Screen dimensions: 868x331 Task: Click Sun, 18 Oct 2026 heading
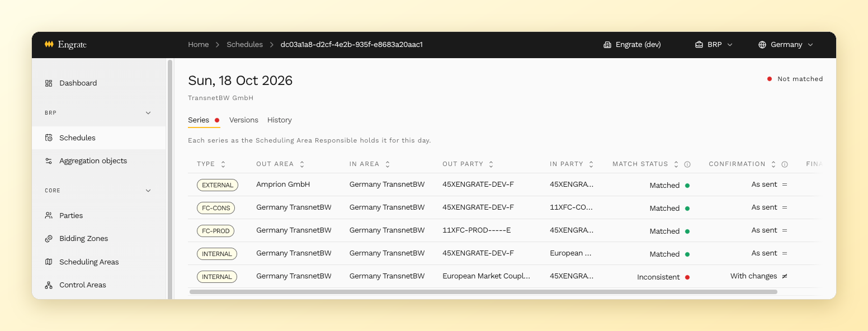pyautogui.click(x=240, y=81)
